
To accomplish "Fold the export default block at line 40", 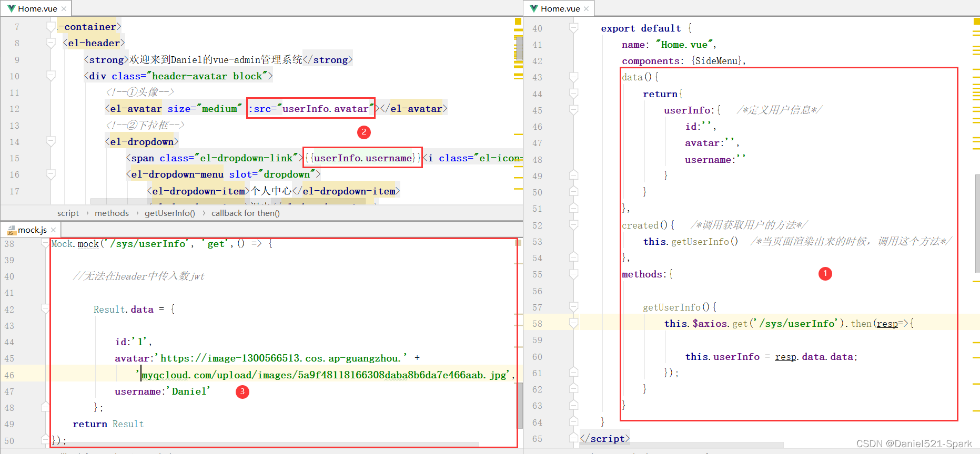I will click(574, 28).
